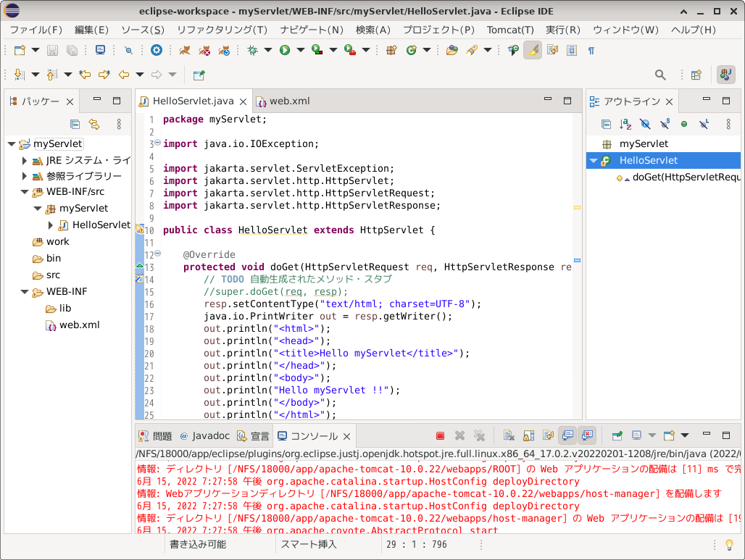This screenshot has height=560, width=745.
Task: Switch to Javadoc tab in bottom panel
Action: pyautogui.click(x=205, y=436)
